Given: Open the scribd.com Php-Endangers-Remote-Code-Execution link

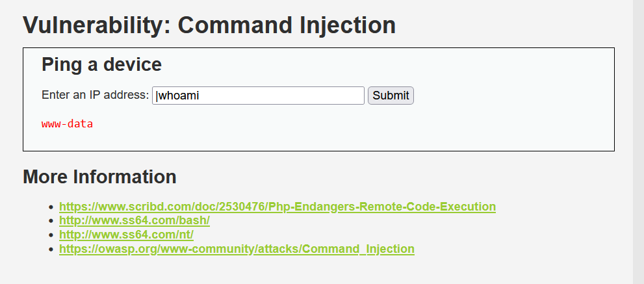Looking at the screenshot, I should coord(277,206).
